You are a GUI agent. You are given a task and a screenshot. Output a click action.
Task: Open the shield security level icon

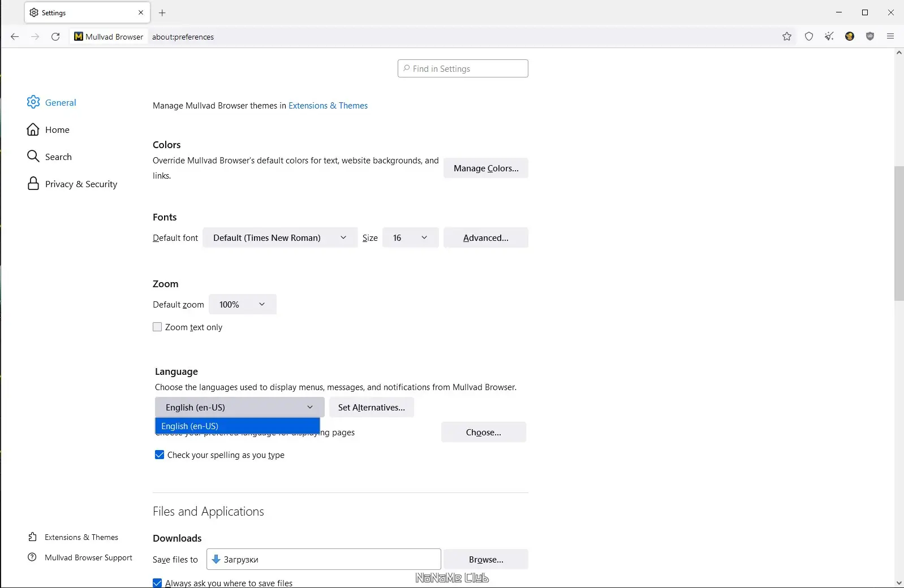[x=809, y=37]
